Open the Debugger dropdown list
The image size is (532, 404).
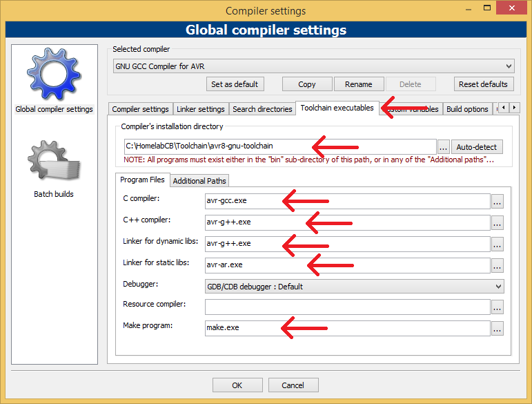point(354,287)
